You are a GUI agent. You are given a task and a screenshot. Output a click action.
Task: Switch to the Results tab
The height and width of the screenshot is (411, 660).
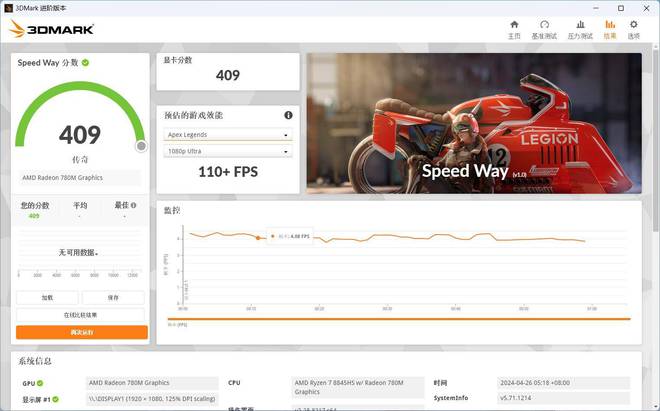(x=609, y=30)
